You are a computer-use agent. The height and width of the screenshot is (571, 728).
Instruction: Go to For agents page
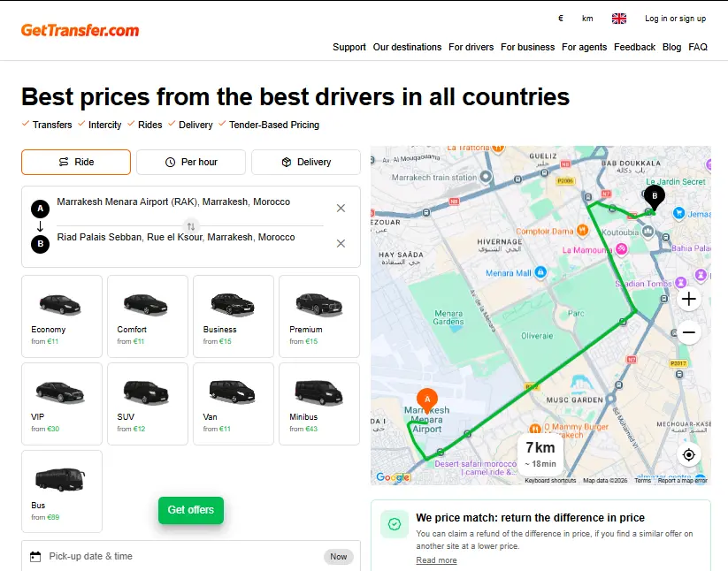tap(584, 47)
